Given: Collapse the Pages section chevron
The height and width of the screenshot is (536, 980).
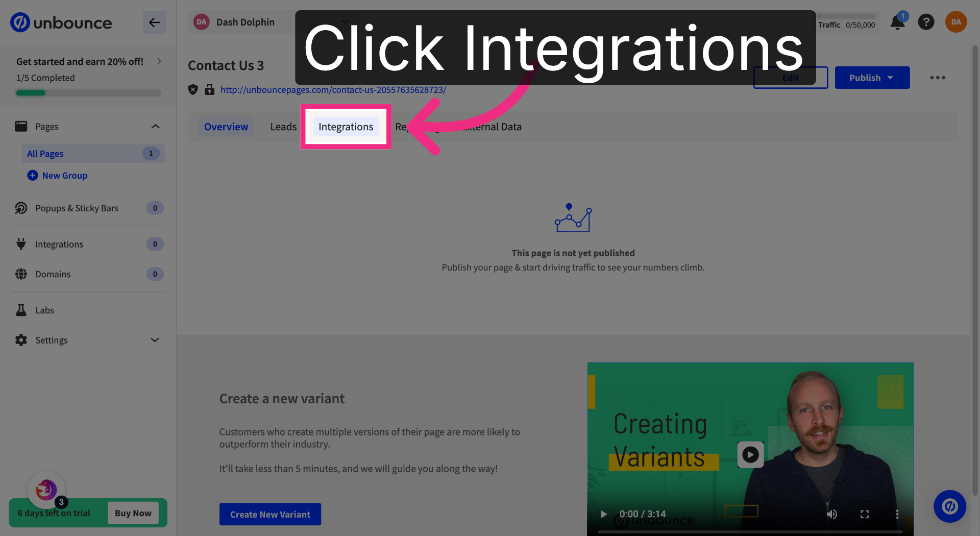Looking at the screenshot, I should coord(155,126).
